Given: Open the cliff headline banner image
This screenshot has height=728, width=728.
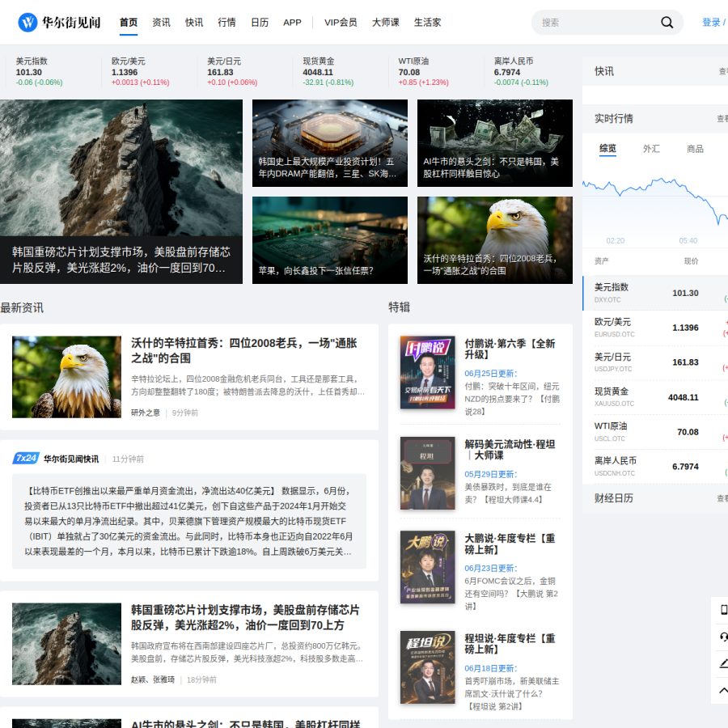Looking at the screenshot, I should (121, 191).
